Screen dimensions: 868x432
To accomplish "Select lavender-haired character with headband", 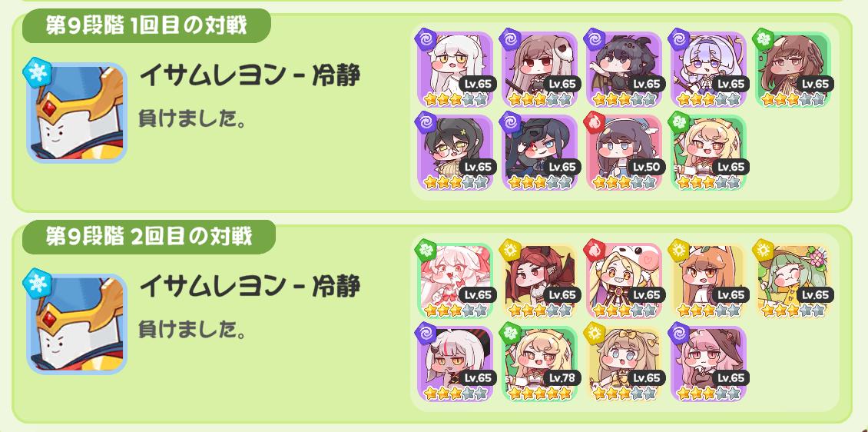I will (x=708, y=69).
